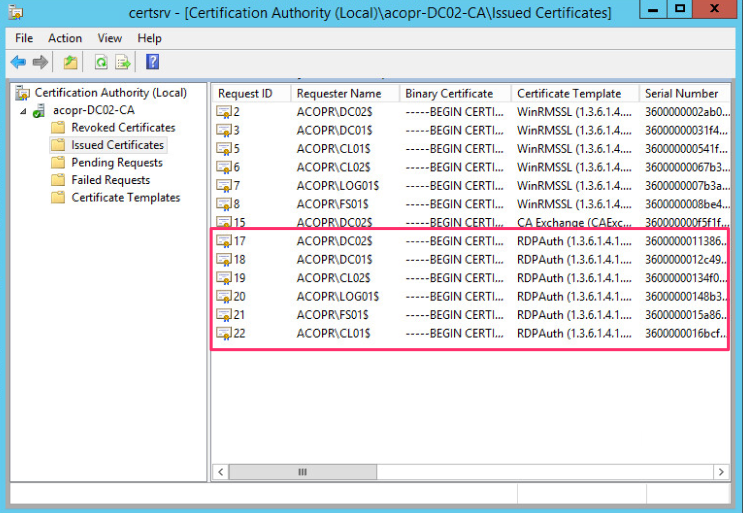This screenshot has width=743, height=513.
Task: Open the View menu
Action: pyautogui.click(x=109, y=38)
